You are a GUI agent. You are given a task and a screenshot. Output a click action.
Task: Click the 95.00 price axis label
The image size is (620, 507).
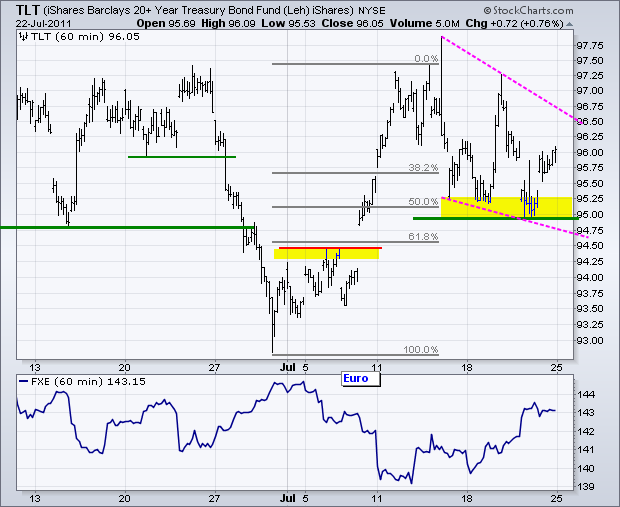(x=590, y=215)
